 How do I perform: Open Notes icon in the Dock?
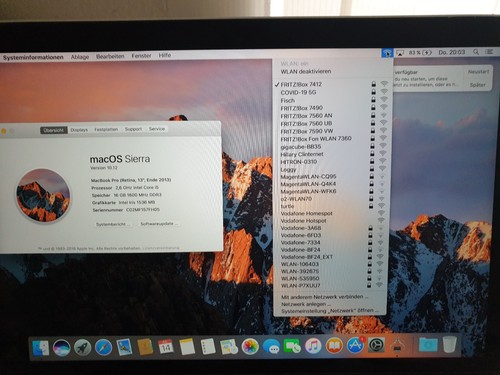(x=187, y=347)
